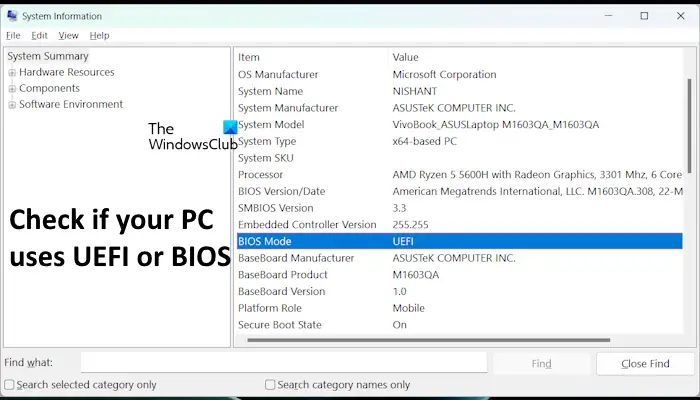The height and width of the screenshot is (400, 700).
Task: Click the M1603QA baseboard product value
Action: pos(416,275)
